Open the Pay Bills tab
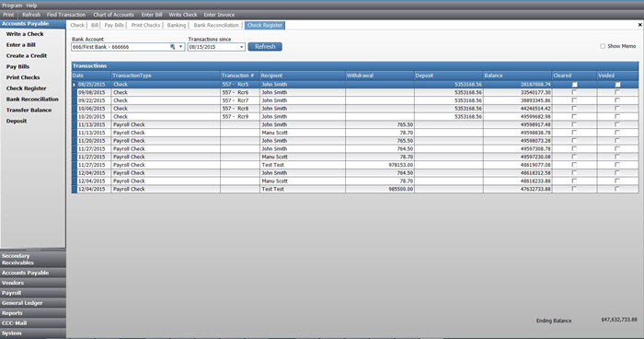Screen dimensions: 644x339 (114, 25)
